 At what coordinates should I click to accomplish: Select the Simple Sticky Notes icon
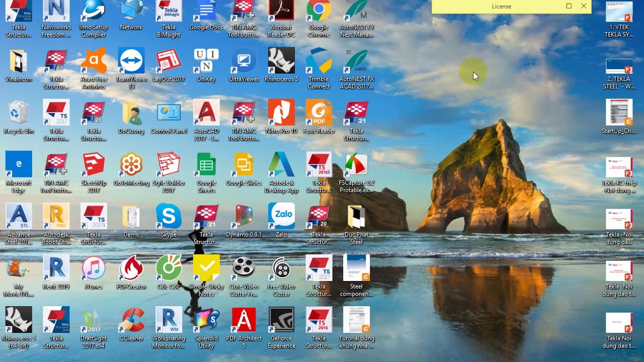(x=206, y=276)
